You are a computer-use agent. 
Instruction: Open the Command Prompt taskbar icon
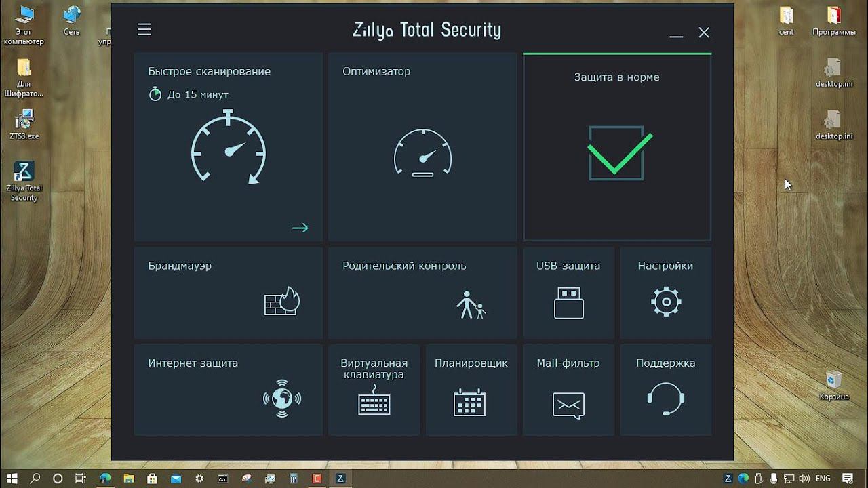click(x=222, y=479)
